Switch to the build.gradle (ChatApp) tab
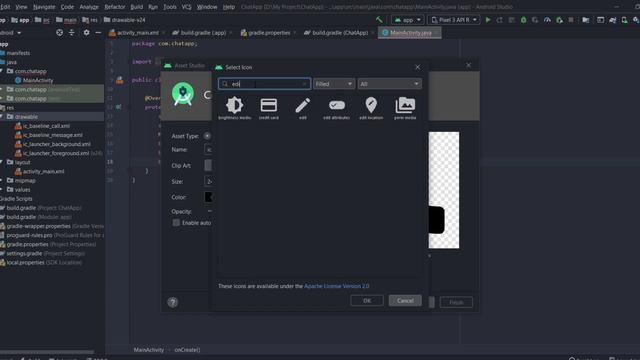The height and width of the screenshot is (360, 640). coord(340,33)
